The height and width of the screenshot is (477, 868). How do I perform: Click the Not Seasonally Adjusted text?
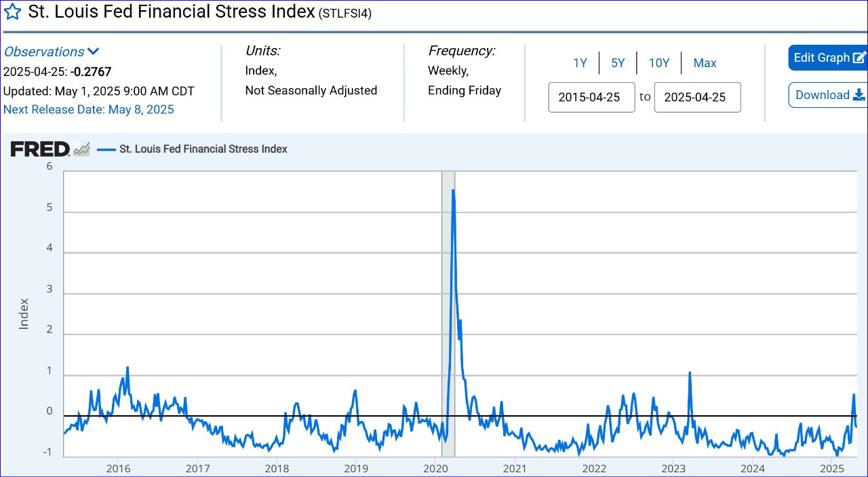(x=311, y=90)
